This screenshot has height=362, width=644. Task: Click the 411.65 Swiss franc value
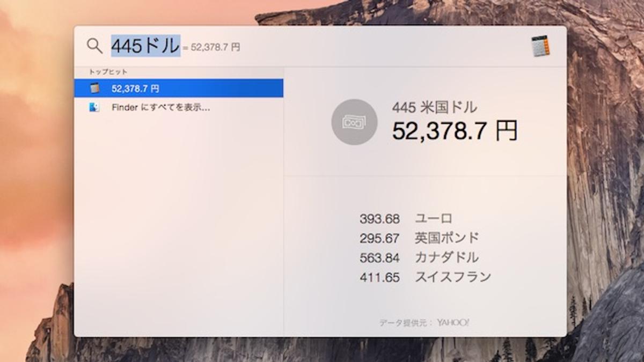click(380, 277)
